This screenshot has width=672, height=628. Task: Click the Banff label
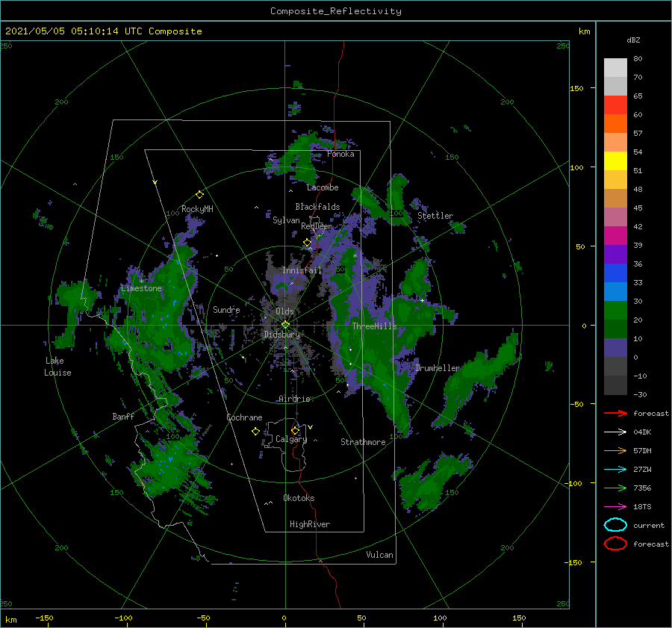click(x=123, y=416)
